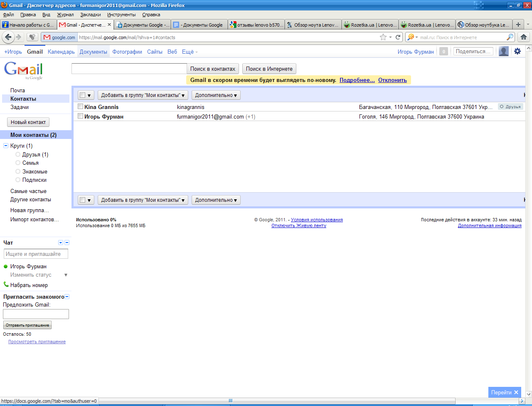Image resolution: width=532 pixels, height=406 pixels.
Task: Click the Условия использования footer link
Action: coord(317,220)
